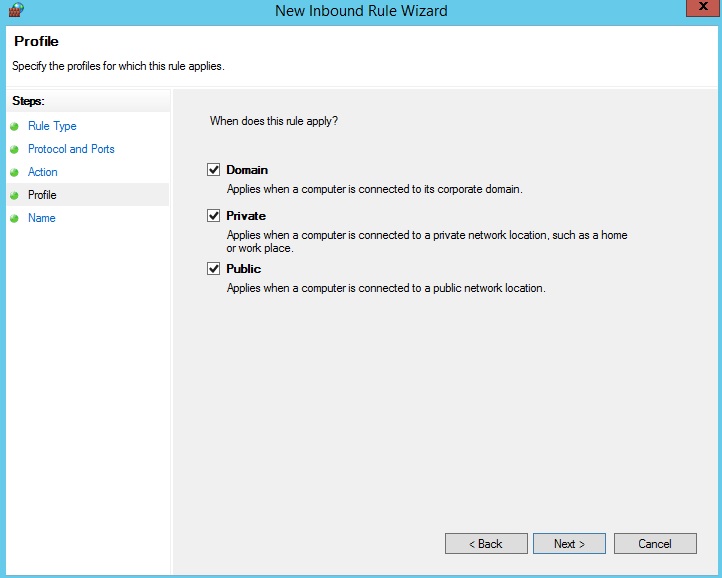Image resolution: width=722 pixels, height=578 pixels.
Task: Go to the Rule Type step
Action: coord(52,126)
